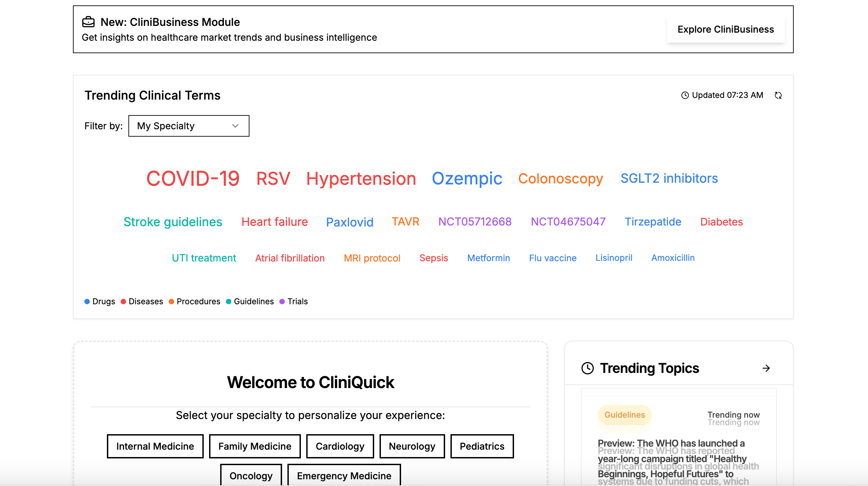Image resolution: width=868 pixels, height=486 pixels.
Task: Select the Cardiology specialty option
Action: (x=340, y=446)
